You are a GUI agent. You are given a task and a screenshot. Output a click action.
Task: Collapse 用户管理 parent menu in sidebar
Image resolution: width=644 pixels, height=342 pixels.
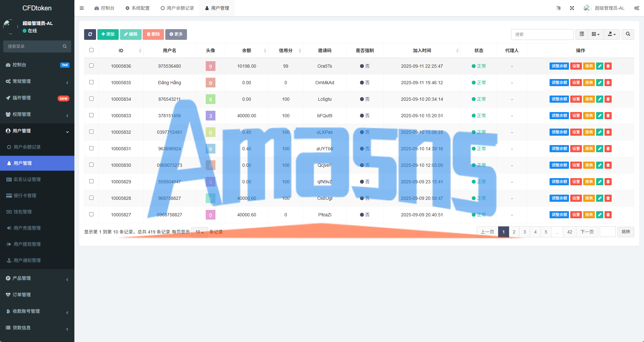click(37, 131)
